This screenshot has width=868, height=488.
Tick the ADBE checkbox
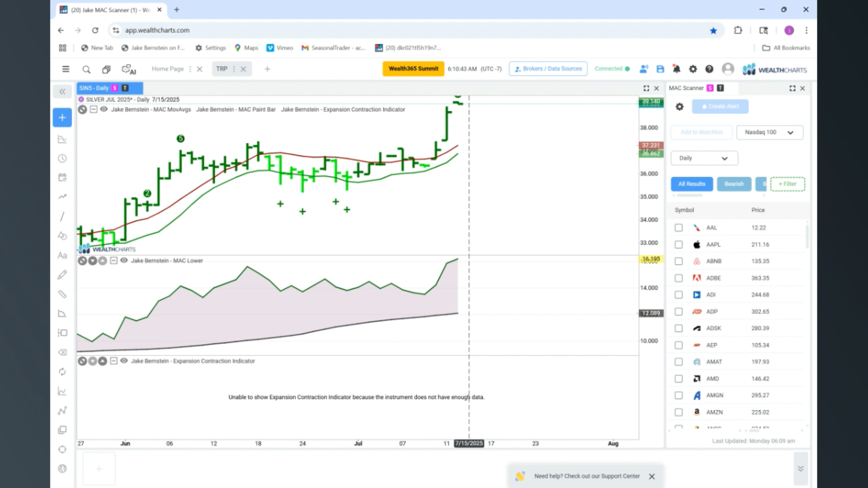coord(679,278)
